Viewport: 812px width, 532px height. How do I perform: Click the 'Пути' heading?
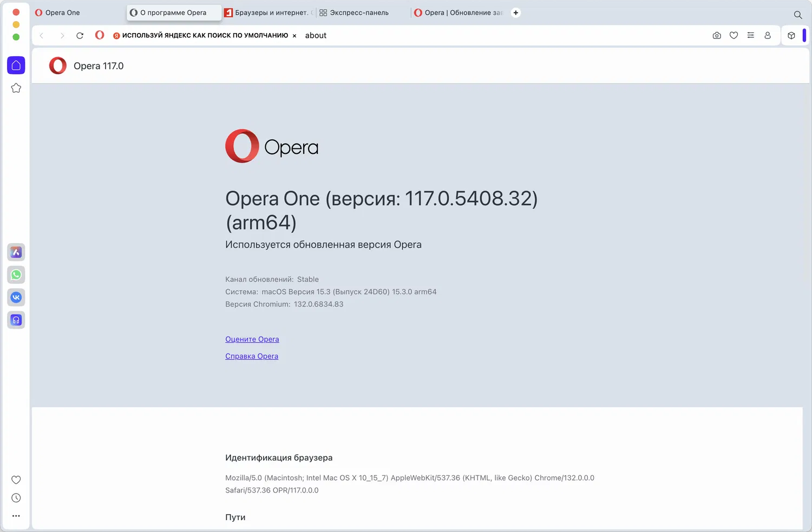click(x=235, y=517)
